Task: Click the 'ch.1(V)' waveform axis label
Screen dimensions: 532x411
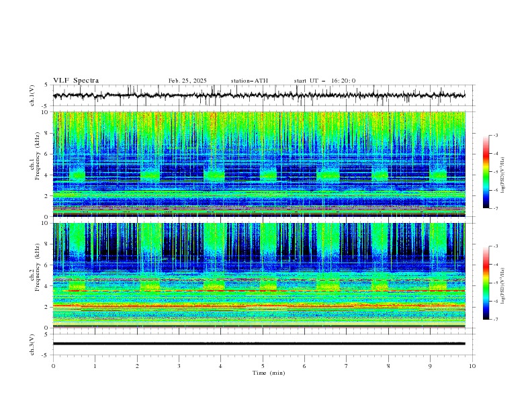Action: 32,95
